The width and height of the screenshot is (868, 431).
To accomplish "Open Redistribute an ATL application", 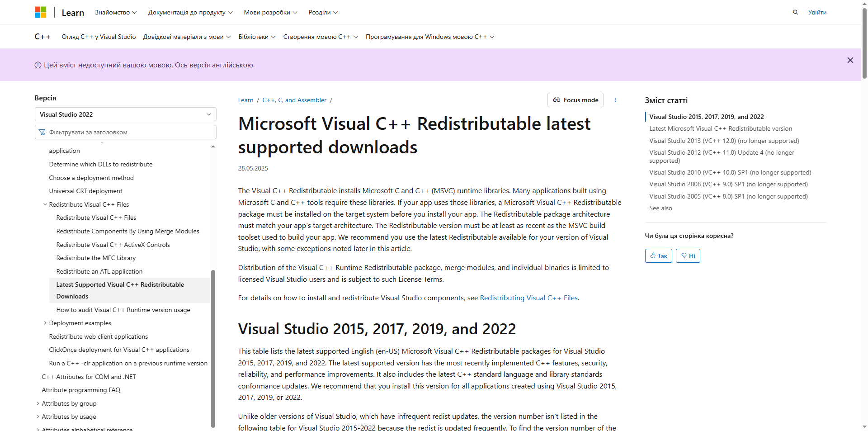I will coord(99,271).
